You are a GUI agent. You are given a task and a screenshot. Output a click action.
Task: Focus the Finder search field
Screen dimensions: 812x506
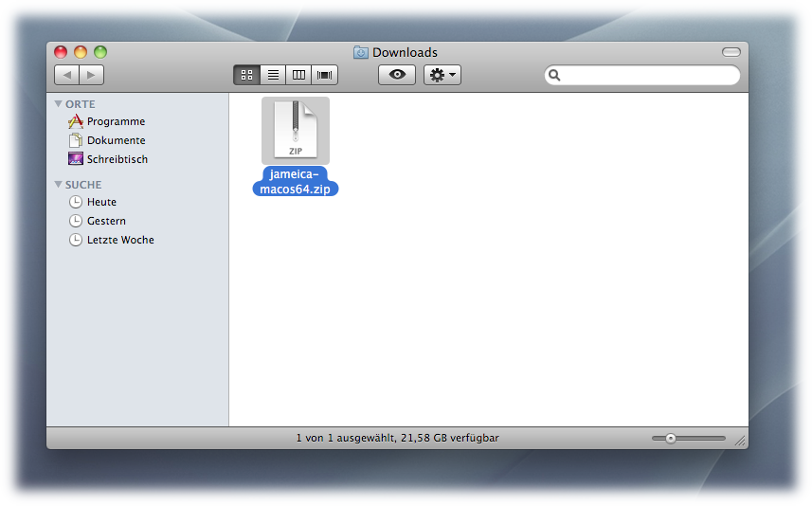(642, 75)
